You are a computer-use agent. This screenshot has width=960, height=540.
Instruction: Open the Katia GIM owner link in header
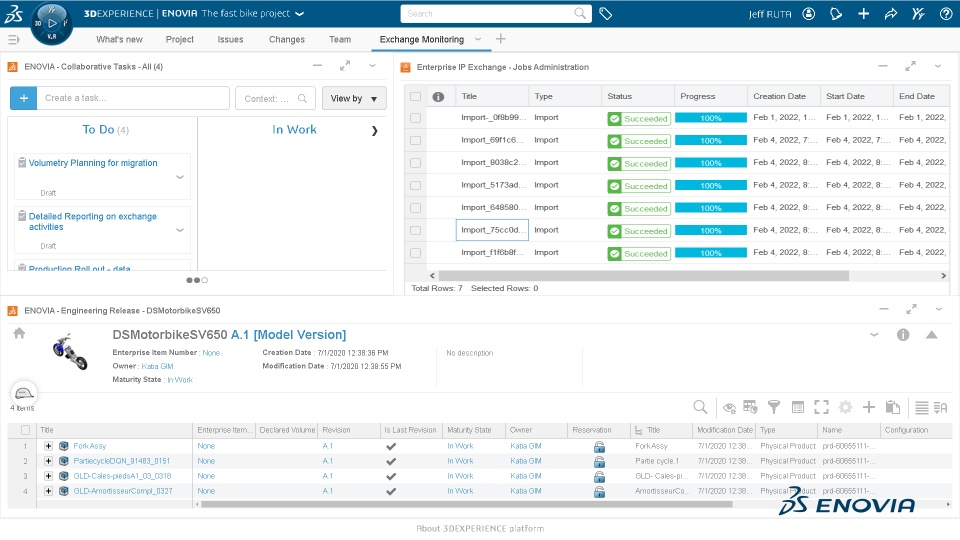click(x=157, y=366)
